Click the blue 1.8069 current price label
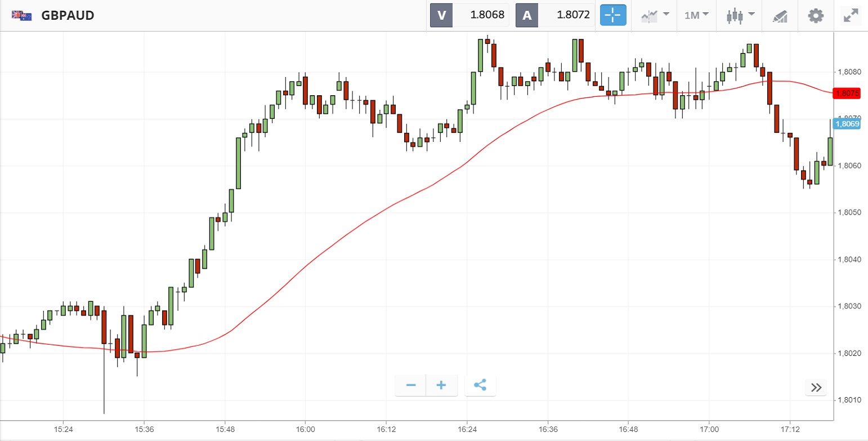This screenshot has height=441, width=868. coord(847,123)
